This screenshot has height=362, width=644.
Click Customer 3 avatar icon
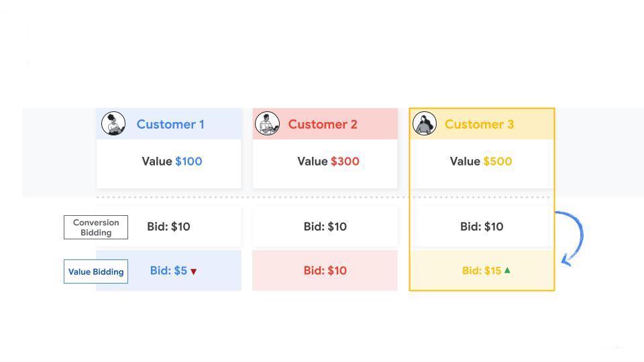tap(425, 124)
